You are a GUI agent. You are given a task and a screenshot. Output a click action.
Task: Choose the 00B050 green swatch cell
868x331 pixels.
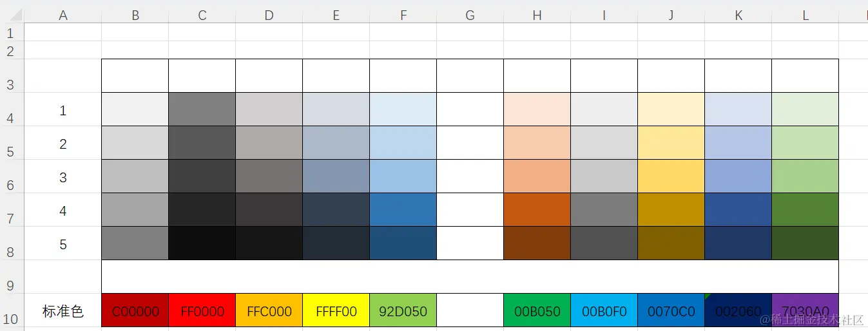(x=537, y=311)
